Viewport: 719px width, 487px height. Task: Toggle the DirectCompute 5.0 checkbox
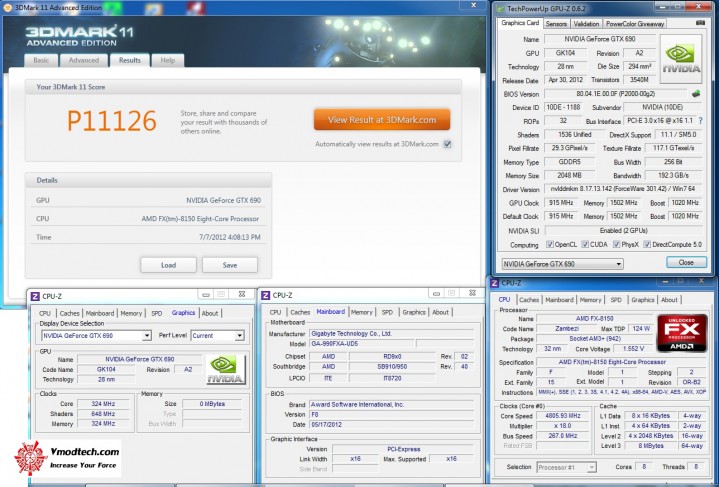647,244
